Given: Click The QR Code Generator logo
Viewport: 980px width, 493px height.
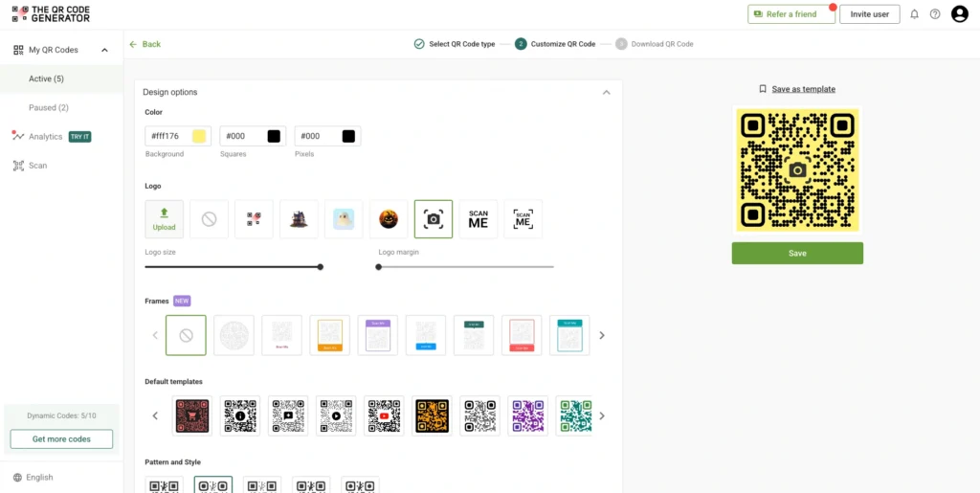Looking at the screenshot, I should [51, 13].
